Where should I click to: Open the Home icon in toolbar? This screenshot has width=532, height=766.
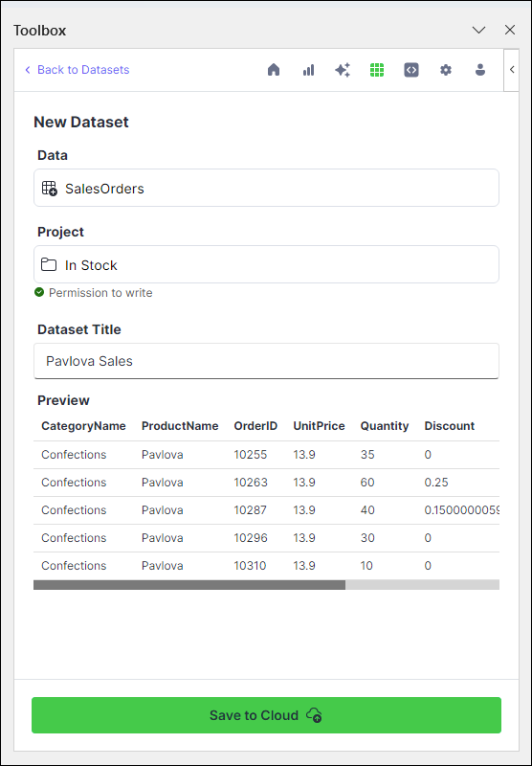(274, 70)
